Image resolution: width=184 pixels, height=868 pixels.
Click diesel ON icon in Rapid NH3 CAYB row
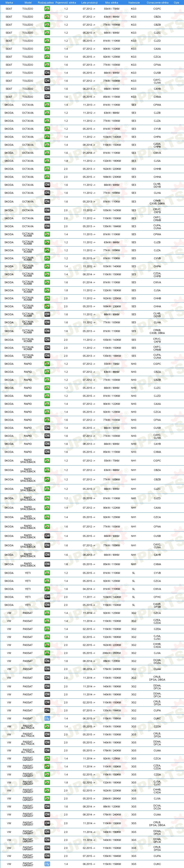47,444
